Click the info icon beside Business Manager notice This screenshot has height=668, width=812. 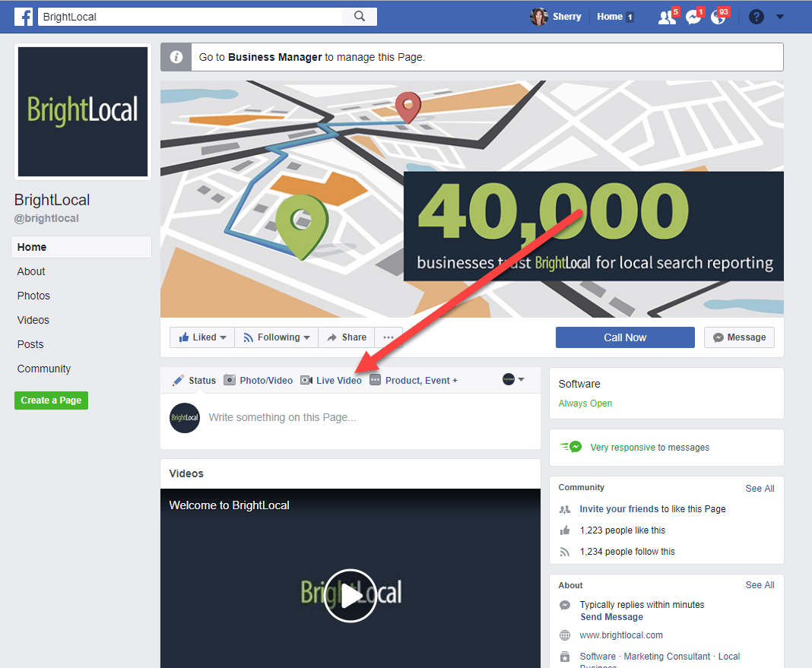(x=176, y=57)
